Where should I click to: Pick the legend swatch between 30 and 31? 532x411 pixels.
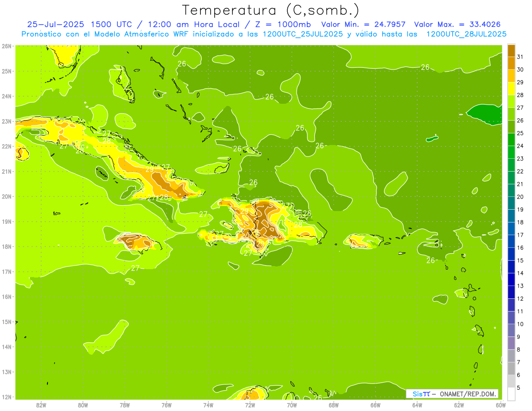click(511, 63)
